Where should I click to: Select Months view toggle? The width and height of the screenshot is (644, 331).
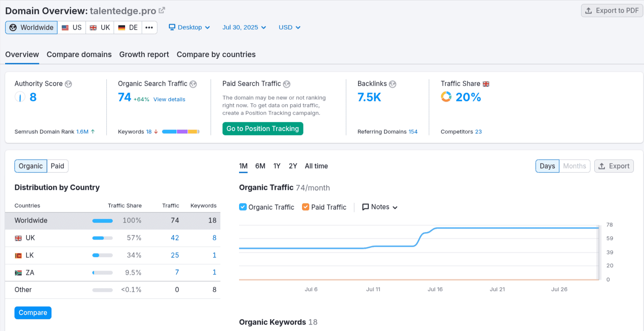(575, 166)
